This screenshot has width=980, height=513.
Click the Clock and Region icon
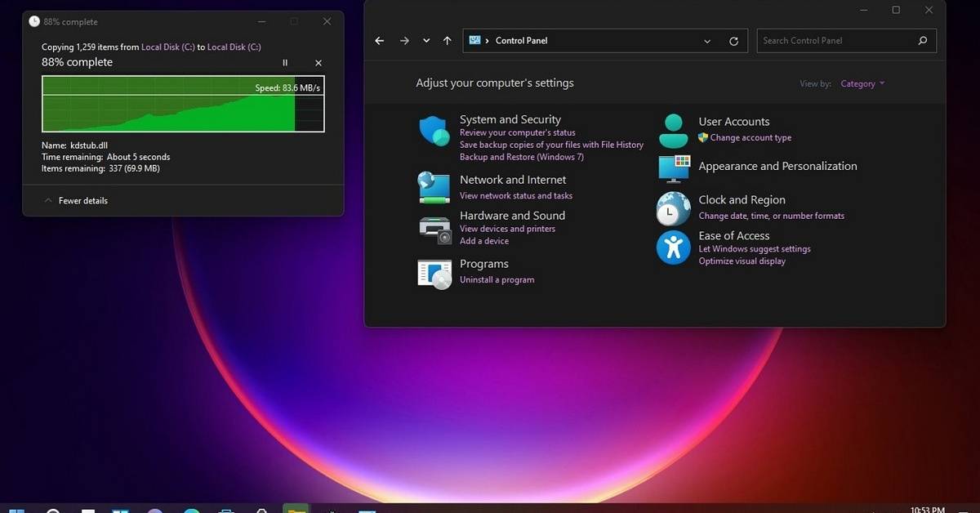(673, 209)
